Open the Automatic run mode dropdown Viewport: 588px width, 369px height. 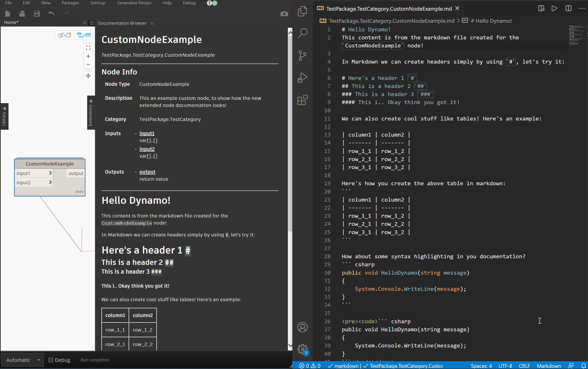pos(22,360)
